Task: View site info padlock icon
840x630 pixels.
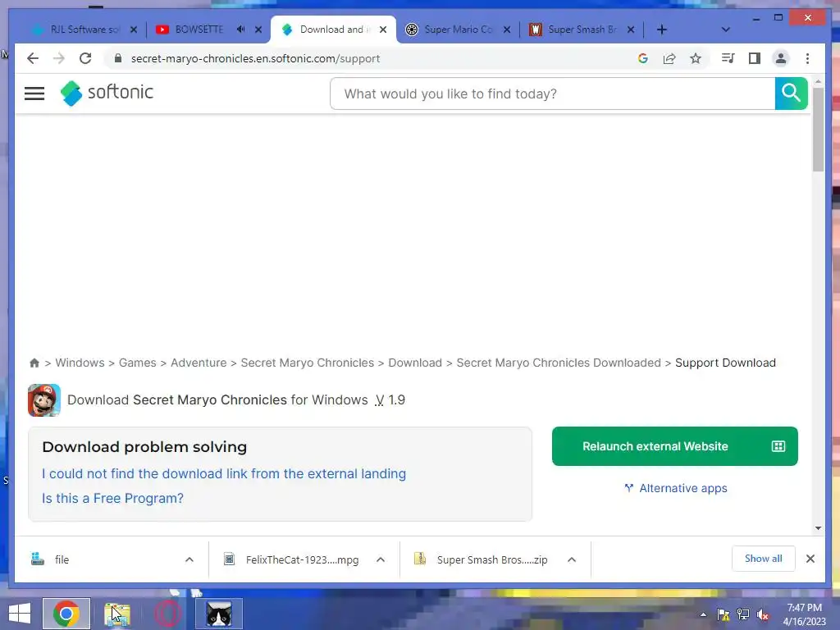Action: (x=118, y=58)
